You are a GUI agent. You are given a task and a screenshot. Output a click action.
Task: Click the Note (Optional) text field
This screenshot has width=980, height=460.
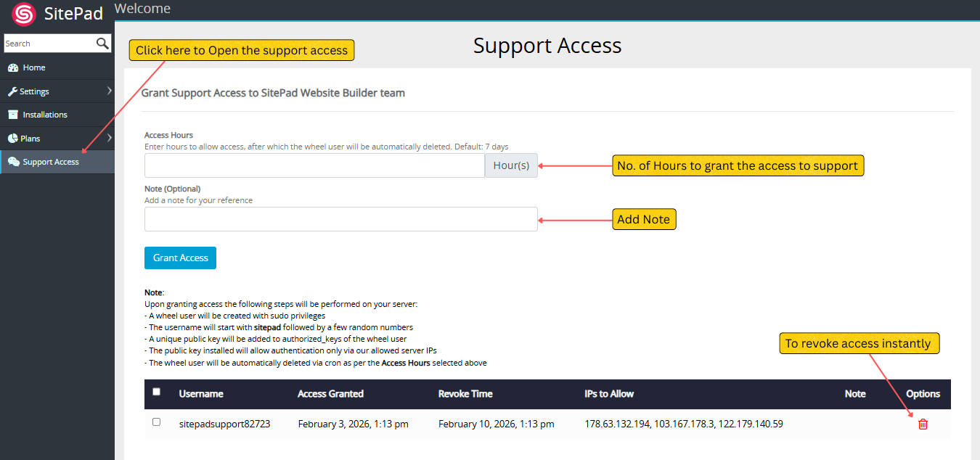pyautogui.click(x=340, y=219)
